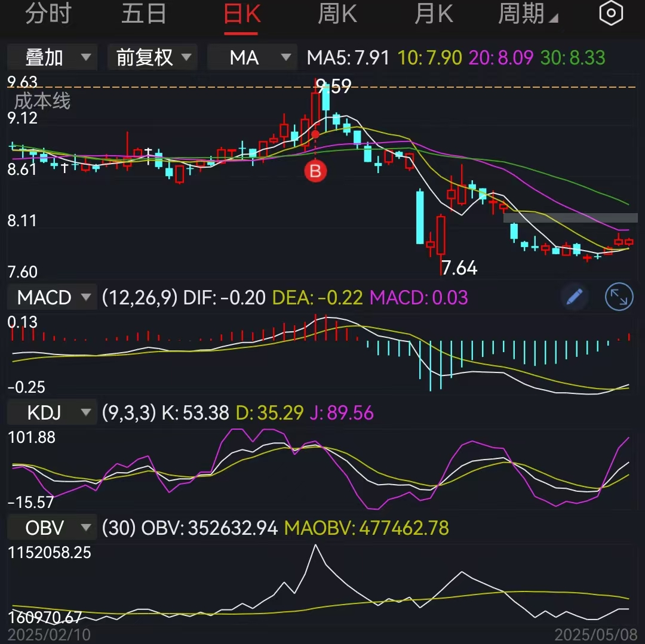Click the pencil drawing tool icon
645x644 pixels.
click(x=574, y=297)
